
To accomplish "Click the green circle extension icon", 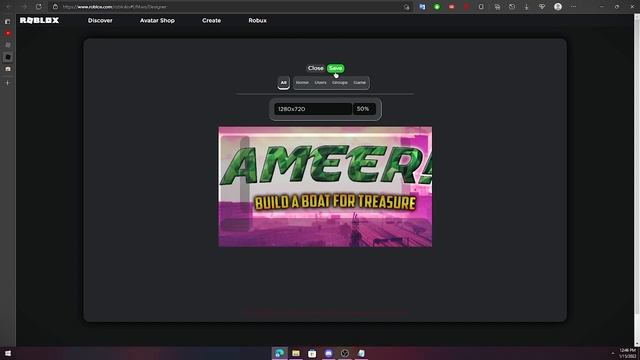I will [437, 7].
